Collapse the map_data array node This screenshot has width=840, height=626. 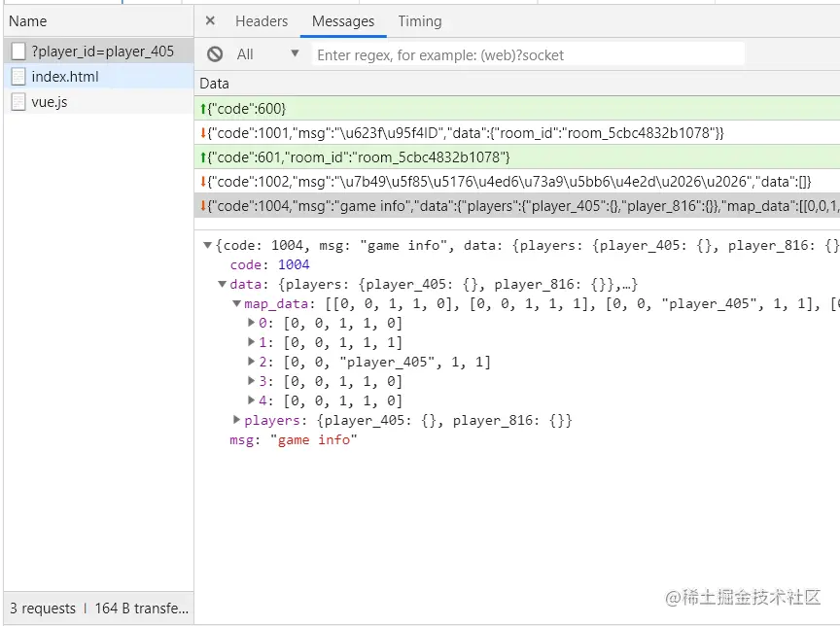(237, 303)
